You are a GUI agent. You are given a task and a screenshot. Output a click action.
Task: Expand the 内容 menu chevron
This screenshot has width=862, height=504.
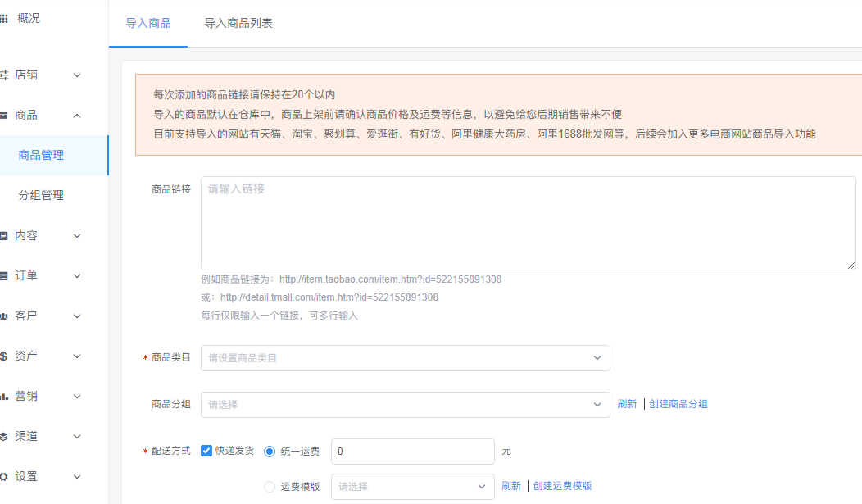click(77, 236)
